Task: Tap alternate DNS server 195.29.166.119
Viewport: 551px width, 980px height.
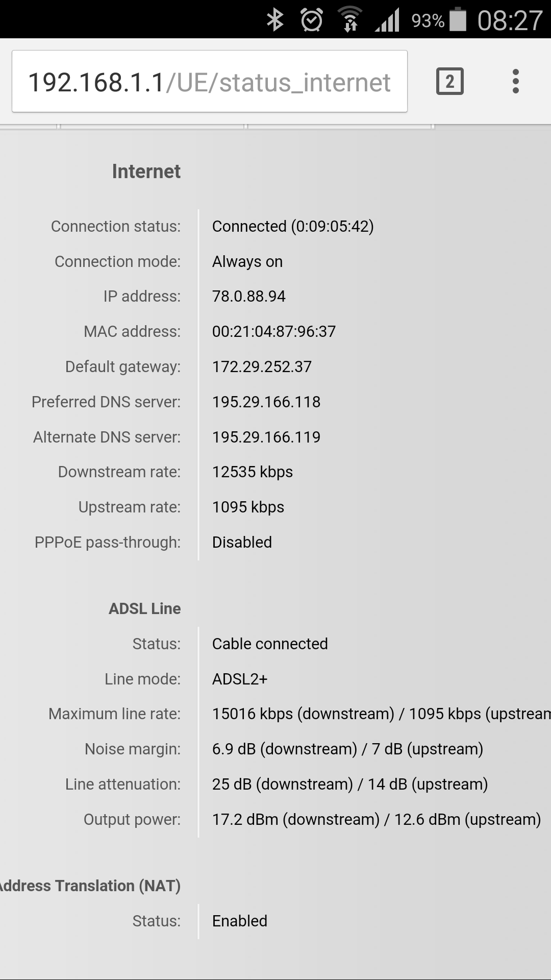Action: [266, 437]
